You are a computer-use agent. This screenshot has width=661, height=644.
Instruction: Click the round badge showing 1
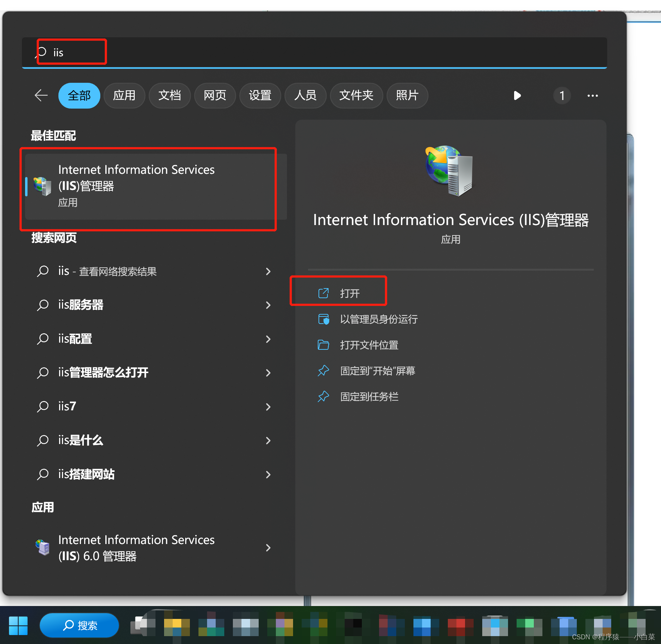pyautogui.click(x=562, y=96)
